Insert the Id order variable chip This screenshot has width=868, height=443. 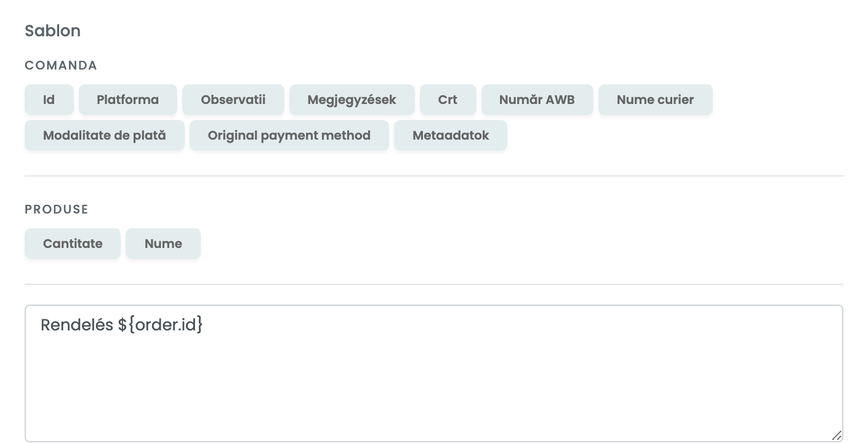(x=49, y=100)
